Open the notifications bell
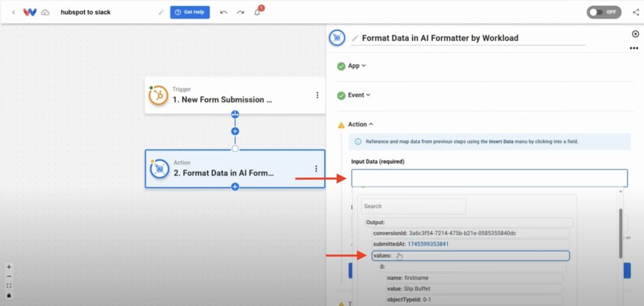Screen dimensions: 644x306 coord(257,13)
